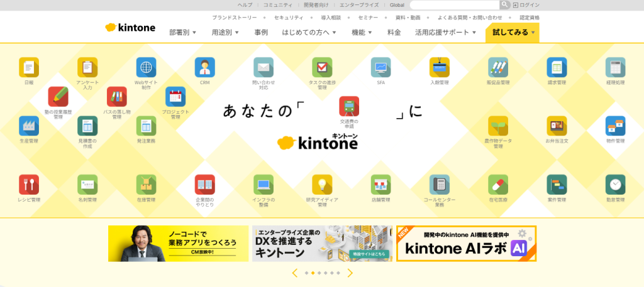644x287 pixels.
Task: Open the 料金 pricing menu item
Action: point(394,33)
